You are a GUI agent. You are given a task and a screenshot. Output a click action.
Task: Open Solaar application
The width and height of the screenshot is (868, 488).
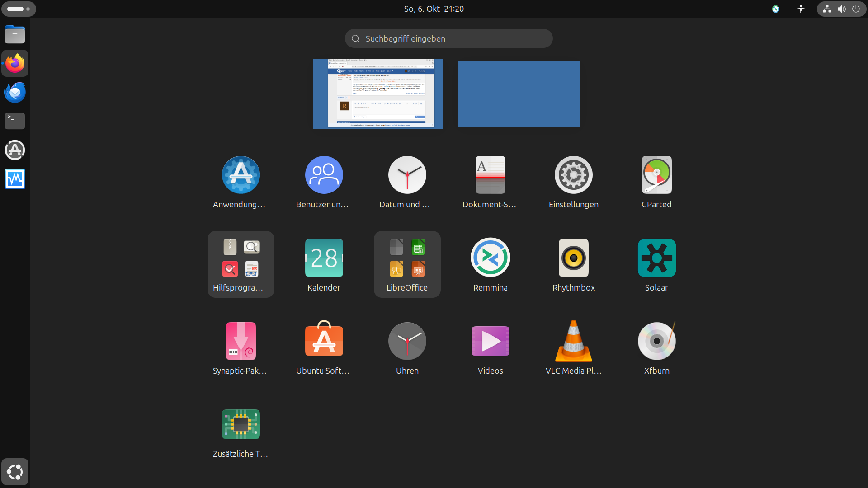pyautogui.click(x=656, y=258)
